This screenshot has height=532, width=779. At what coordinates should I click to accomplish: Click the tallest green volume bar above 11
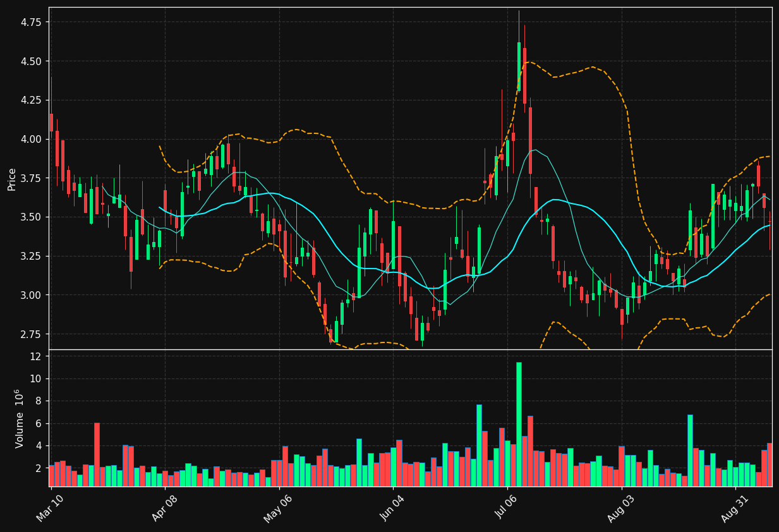pos(519,424)
